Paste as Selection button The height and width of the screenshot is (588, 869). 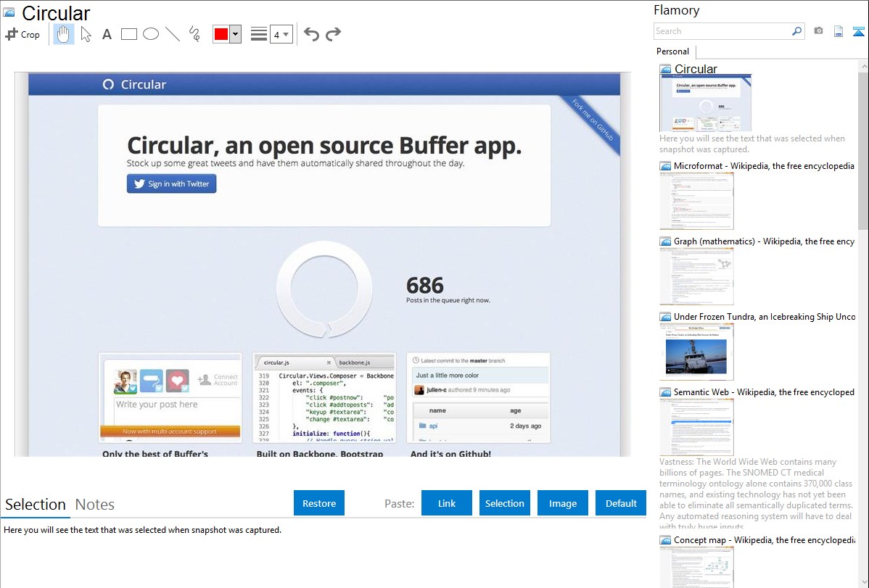[x=504, y=503]
